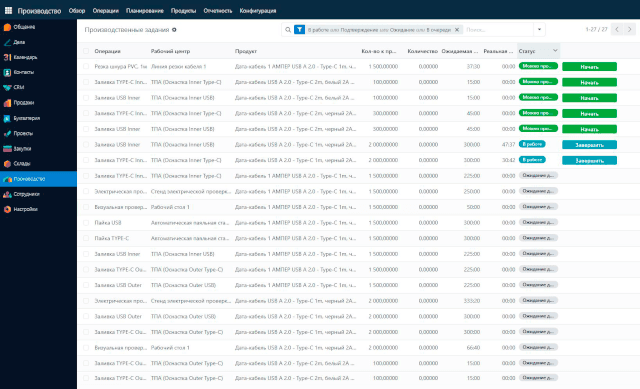
Task: Click the blue filter funnel icon
Action: (x=300, y=30)
